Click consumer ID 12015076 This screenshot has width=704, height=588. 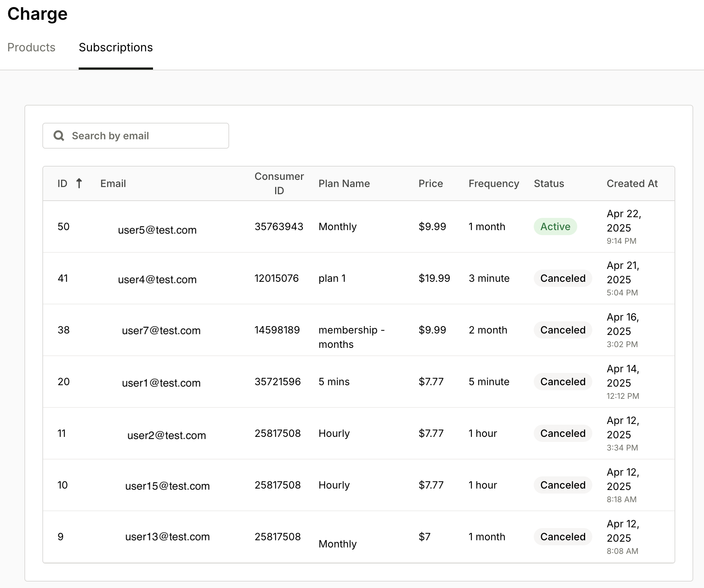[277, 278]
